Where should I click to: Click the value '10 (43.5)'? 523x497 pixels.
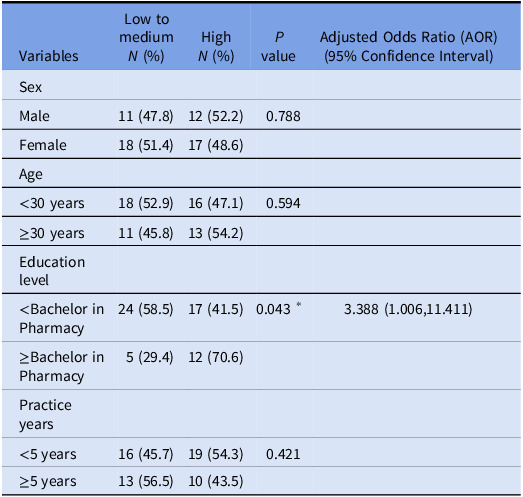[x=216, y=481]
